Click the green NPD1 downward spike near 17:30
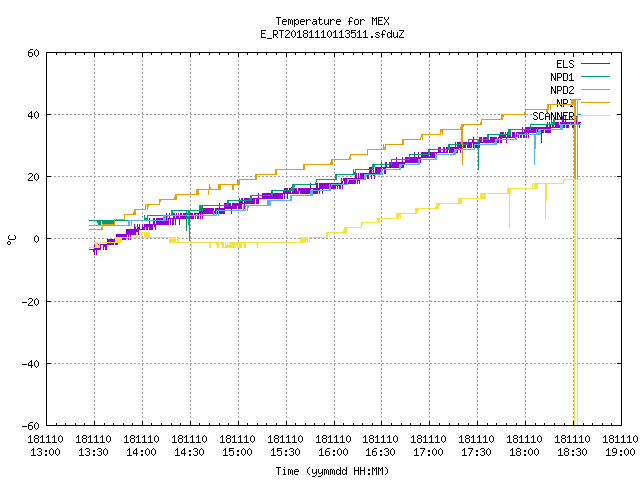 click(x=478, y=157)
